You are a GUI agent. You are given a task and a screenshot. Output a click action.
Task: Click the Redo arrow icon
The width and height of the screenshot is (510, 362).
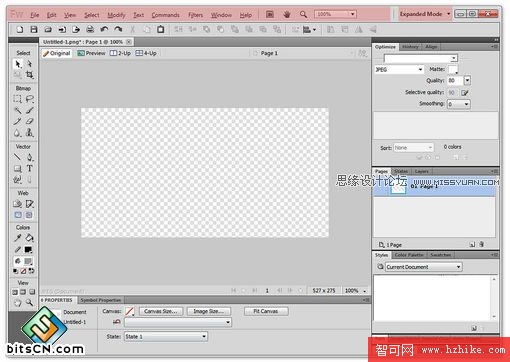point(118,29)
